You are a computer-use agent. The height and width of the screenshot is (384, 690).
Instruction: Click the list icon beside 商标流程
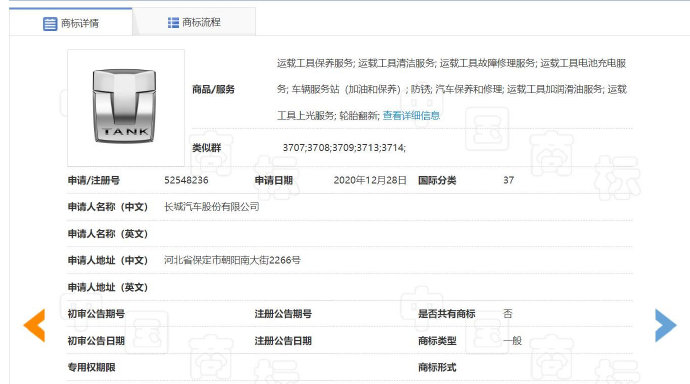173,22
